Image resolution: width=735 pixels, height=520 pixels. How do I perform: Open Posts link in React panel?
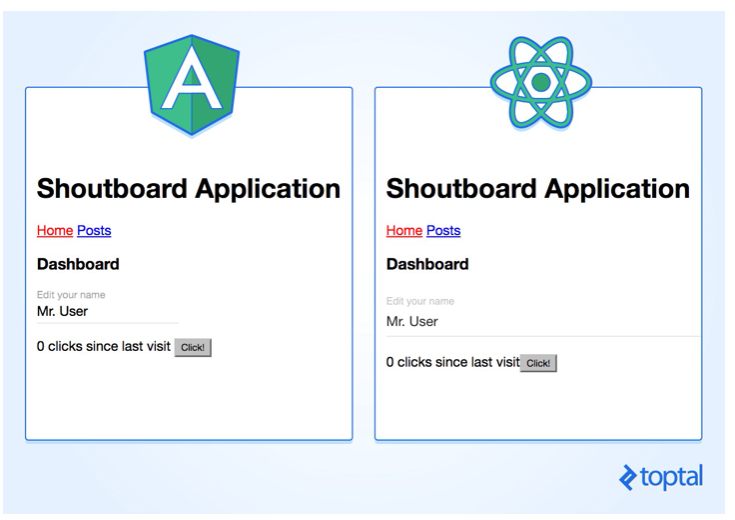(x=443, y=231)
